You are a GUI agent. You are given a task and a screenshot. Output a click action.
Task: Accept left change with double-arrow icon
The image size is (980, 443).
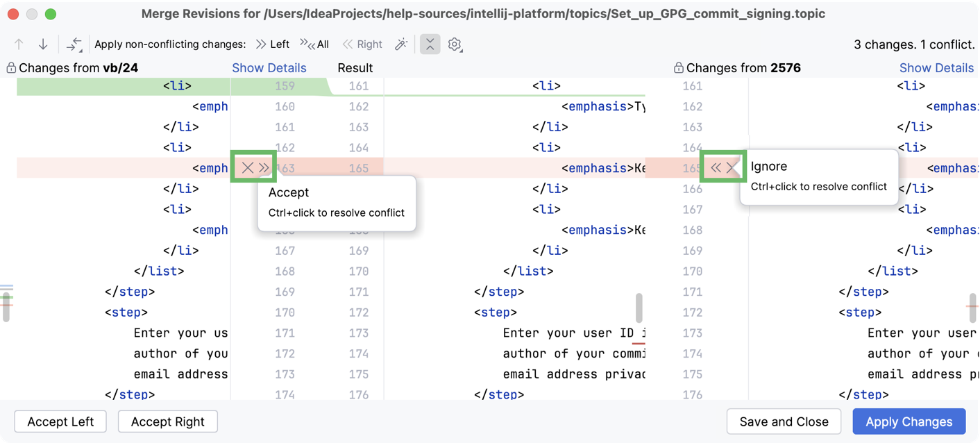pos(264,167)
